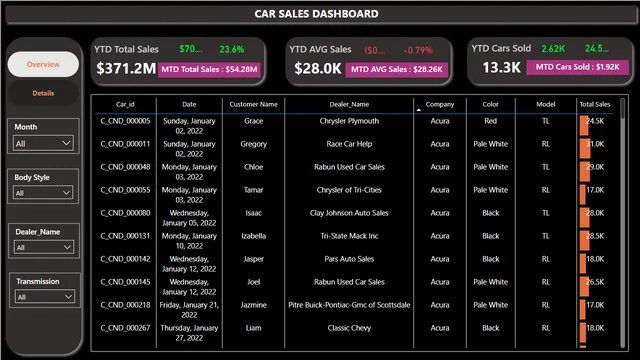
Task: Sort by Total Sales column header
Action: (595, 104)
